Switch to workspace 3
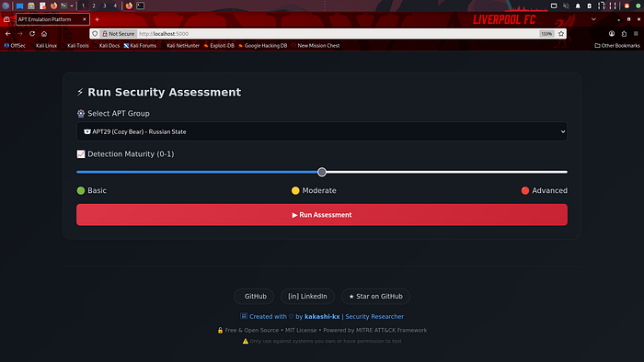The image size is (644, 362). point(104,6)
